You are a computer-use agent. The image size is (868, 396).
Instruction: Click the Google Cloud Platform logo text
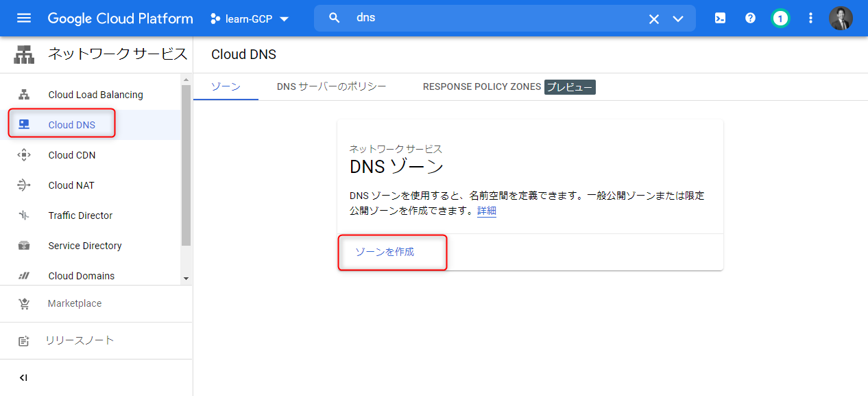pos(120,19)
